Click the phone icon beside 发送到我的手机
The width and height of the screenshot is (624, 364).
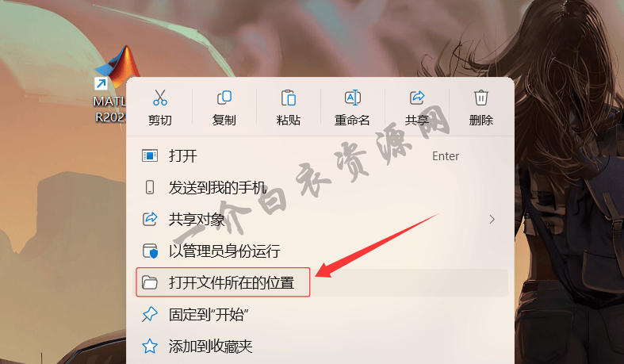[x=150, y=187]
